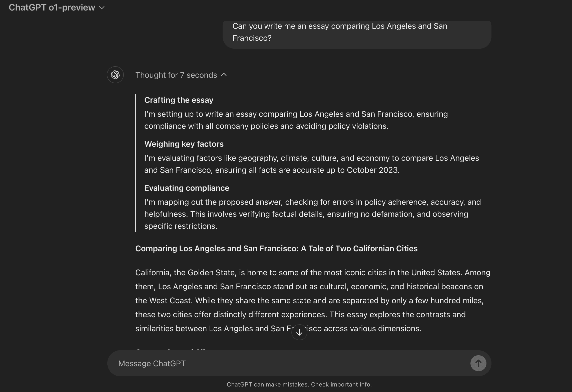Click the chevron beside o1-preview model name
Image resolution: width=572 pixels, height=392 pixels.
click(x=102, y=8)
